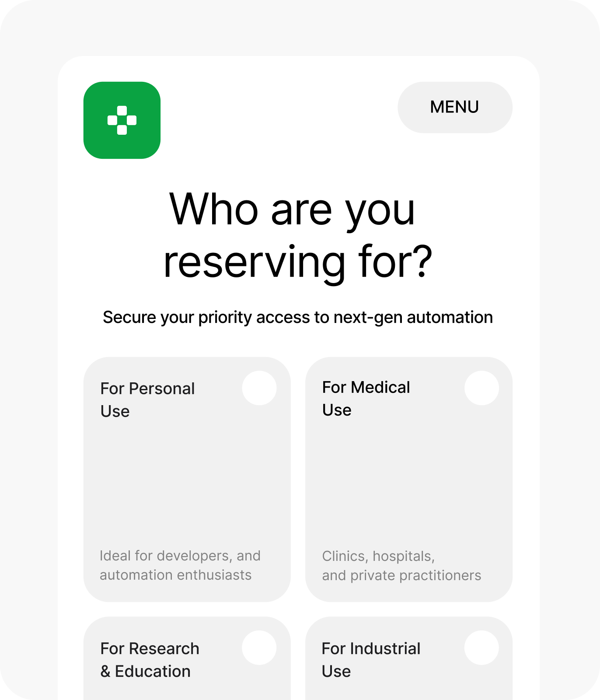The width and height of the screenshot is (600, 700).
Task: Select the For Research & Education radio circle
Action: click(259, 647)
